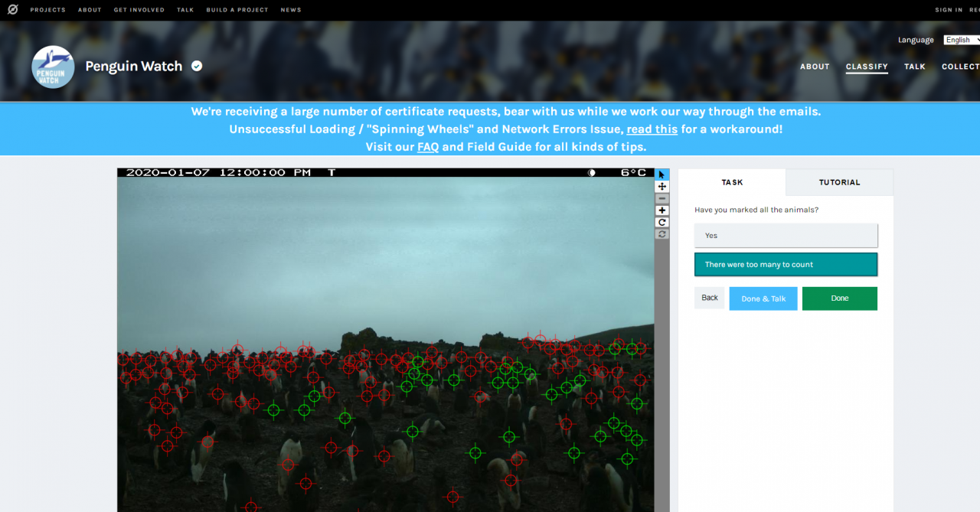Open the project About tab
Screen dimensions: 980x512
(815, 67)
